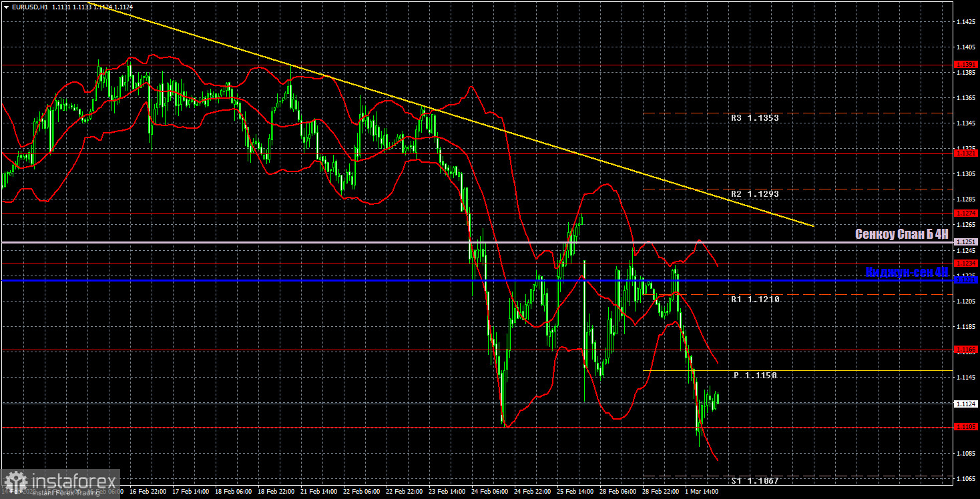
Task: Click the current price 1.1124 tag
Action: click(x=966, y=404)
